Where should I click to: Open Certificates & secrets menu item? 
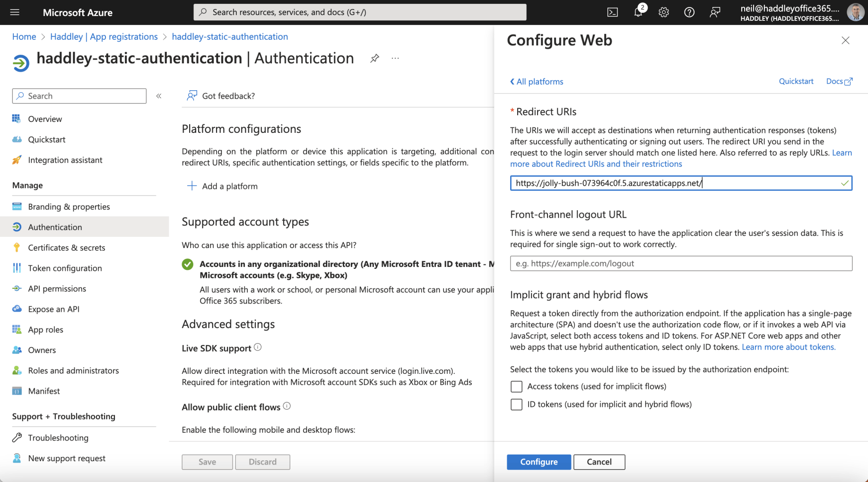coord(66,248)
